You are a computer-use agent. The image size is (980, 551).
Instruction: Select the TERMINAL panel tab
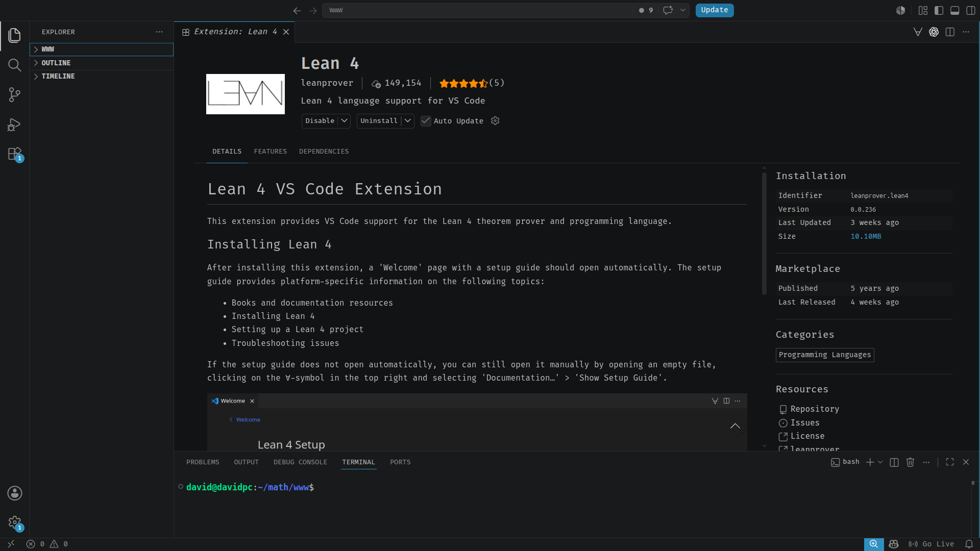[x=359, y=462]
